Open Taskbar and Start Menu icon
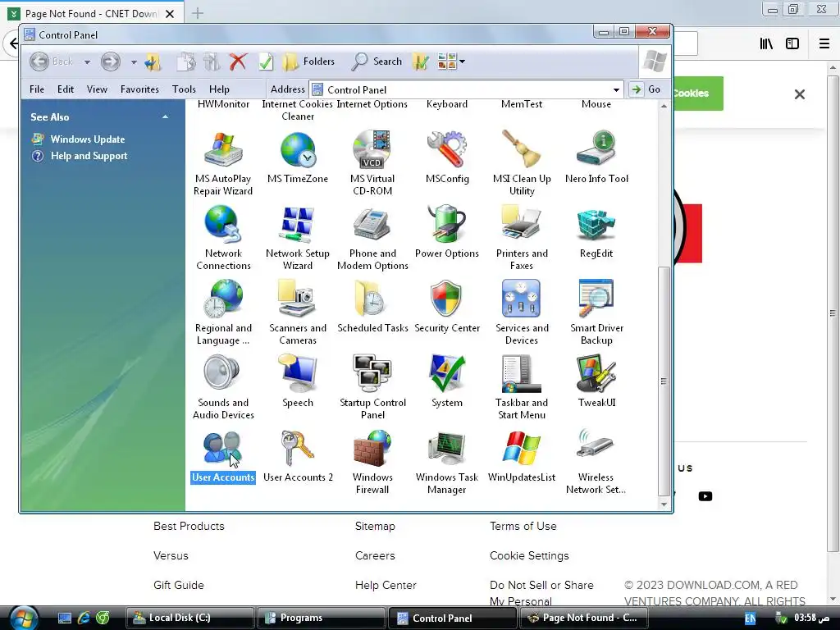Screen dimensions: 840x630 pos(522,373)
